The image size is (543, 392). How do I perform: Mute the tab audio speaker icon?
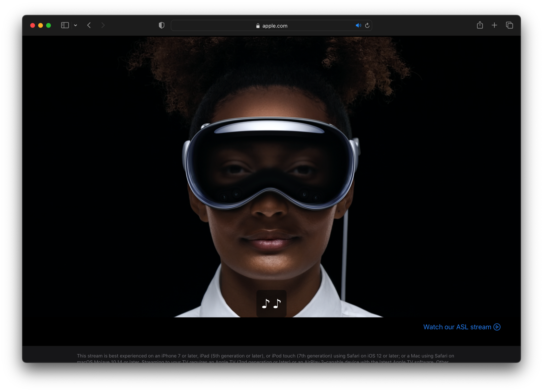click(x=358, y=25)
